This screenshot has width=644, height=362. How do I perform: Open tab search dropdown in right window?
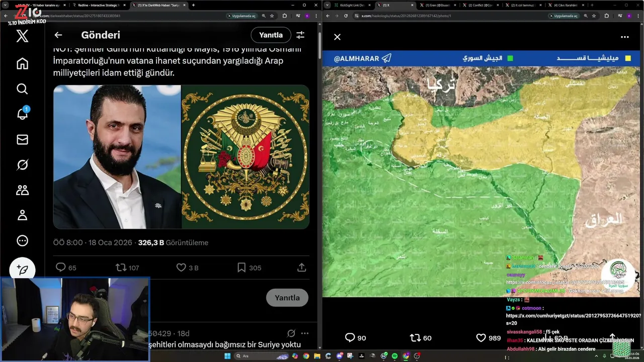(328, 5)
